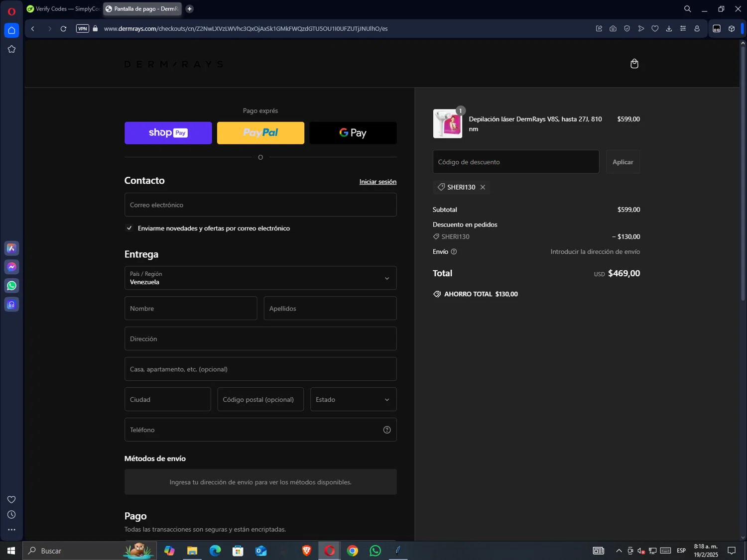Image resolution: width=747 pixels, height=560 pixels.
Task: Open the Opera start page home icon
Action: point(11,30)
